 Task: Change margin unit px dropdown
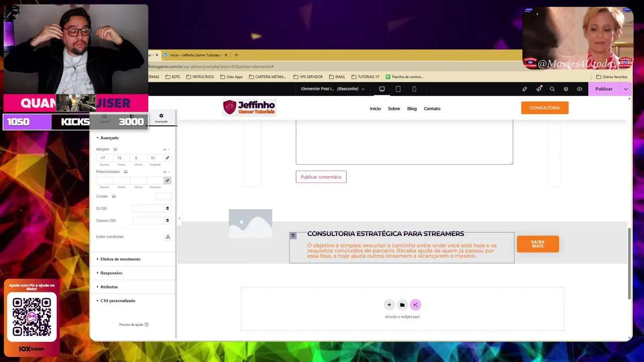click(166, 149)
